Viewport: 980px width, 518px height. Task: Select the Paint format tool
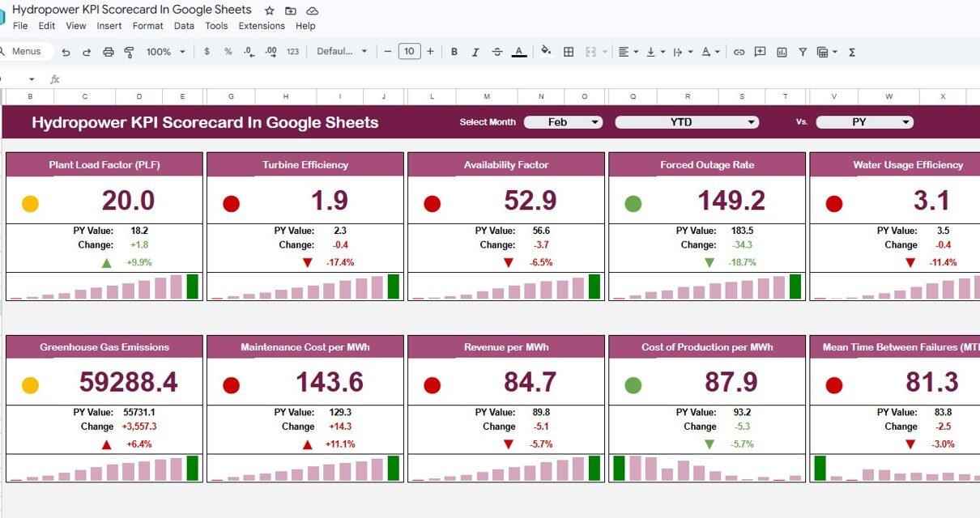(129, 52)
